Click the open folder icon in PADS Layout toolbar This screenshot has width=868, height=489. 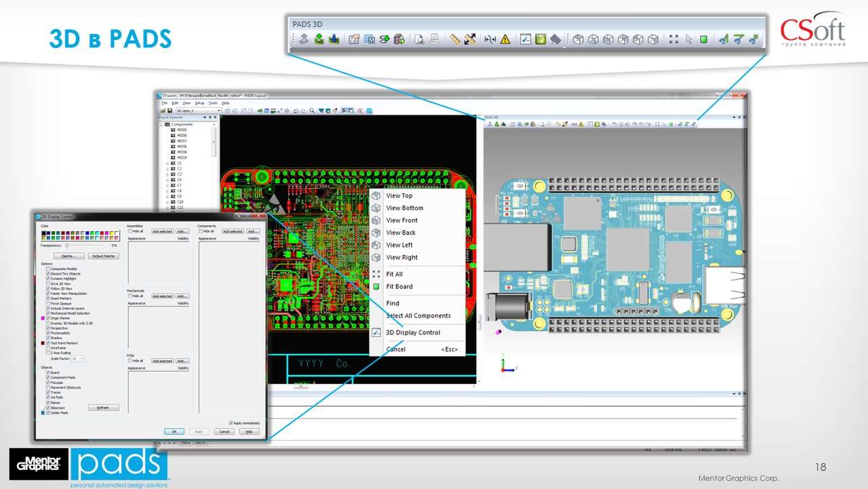[x=163, y=111]
